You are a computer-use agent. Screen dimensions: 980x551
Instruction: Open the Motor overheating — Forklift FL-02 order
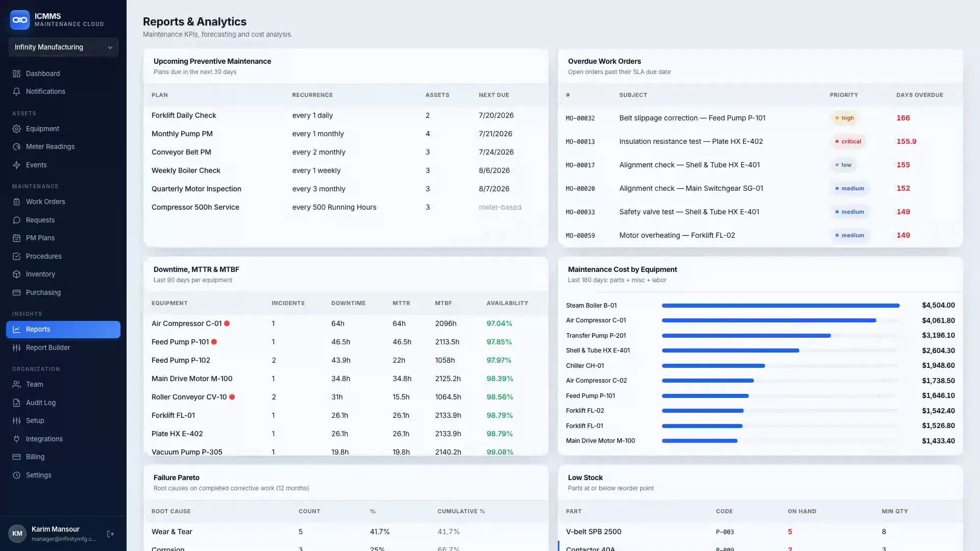(677, 235)
